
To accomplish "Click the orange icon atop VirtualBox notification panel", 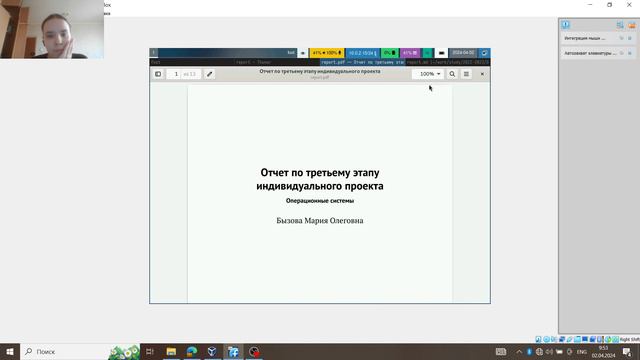I will tap(631, 25).
